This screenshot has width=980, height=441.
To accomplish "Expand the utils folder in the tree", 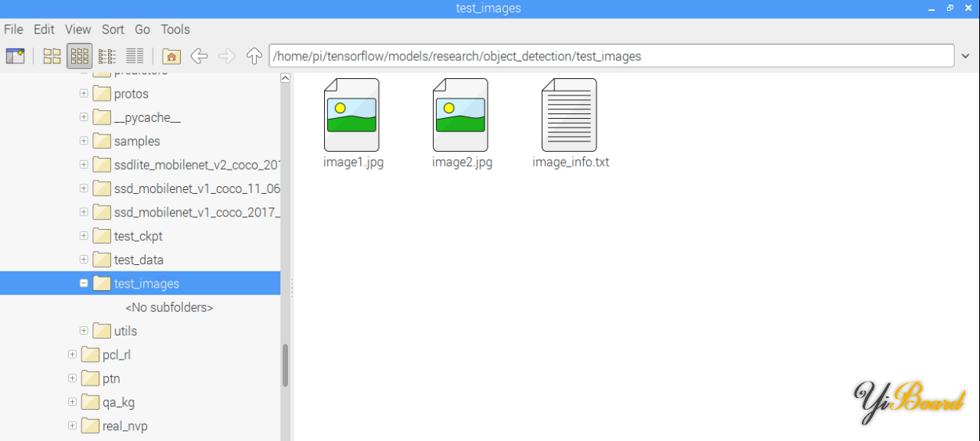I will tap(84, 331).
